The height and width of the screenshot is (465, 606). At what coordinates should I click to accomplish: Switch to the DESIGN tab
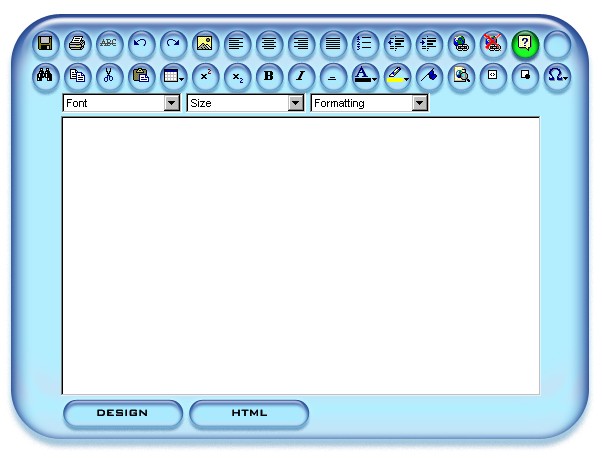pyautogui.click(x=123, y=414)
